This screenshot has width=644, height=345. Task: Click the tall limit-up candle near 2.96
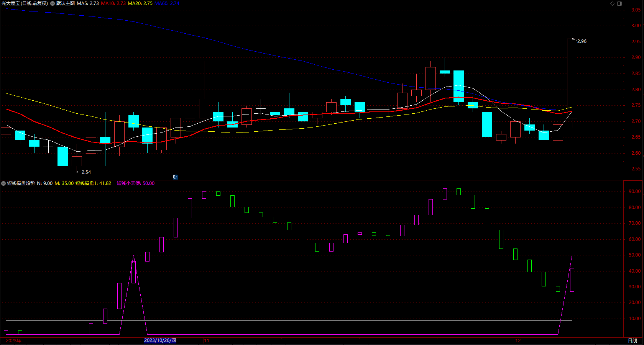coord(572,78)
